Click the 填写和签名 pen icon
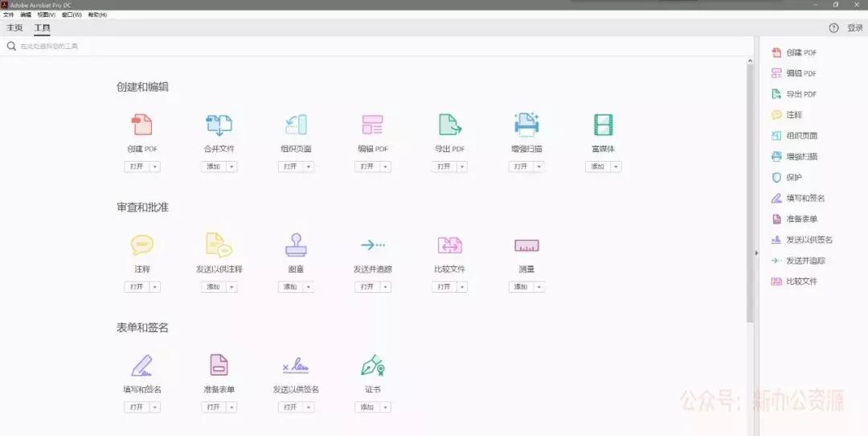This screenshot has height=436, width=868. [x=141, y=366]
